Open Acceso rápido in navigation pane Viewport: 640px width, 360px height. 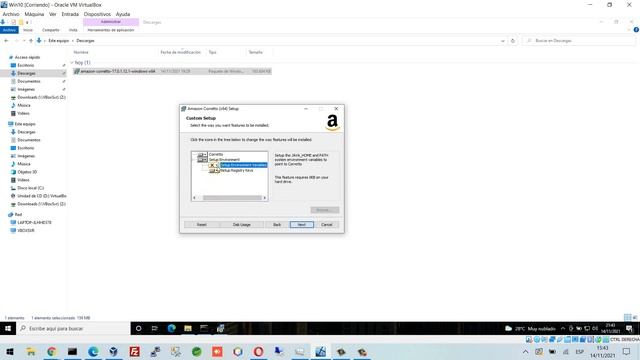point(27,58)
